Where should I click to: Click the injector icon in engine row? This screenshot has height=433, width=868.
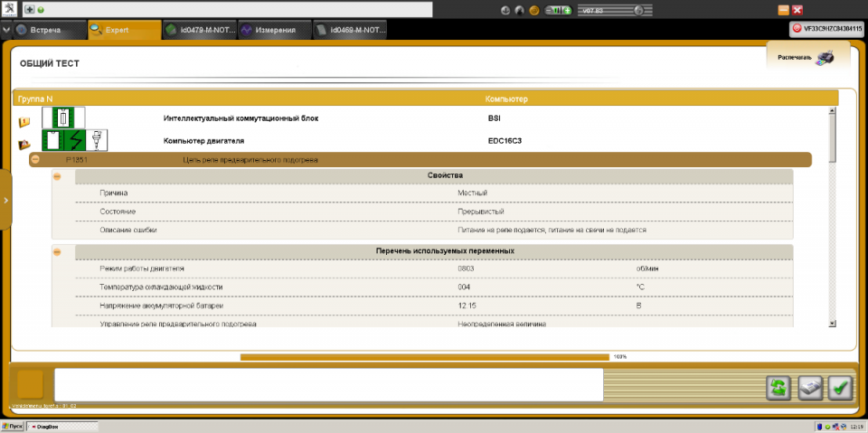pyautogui.click(x=96, y=140)
